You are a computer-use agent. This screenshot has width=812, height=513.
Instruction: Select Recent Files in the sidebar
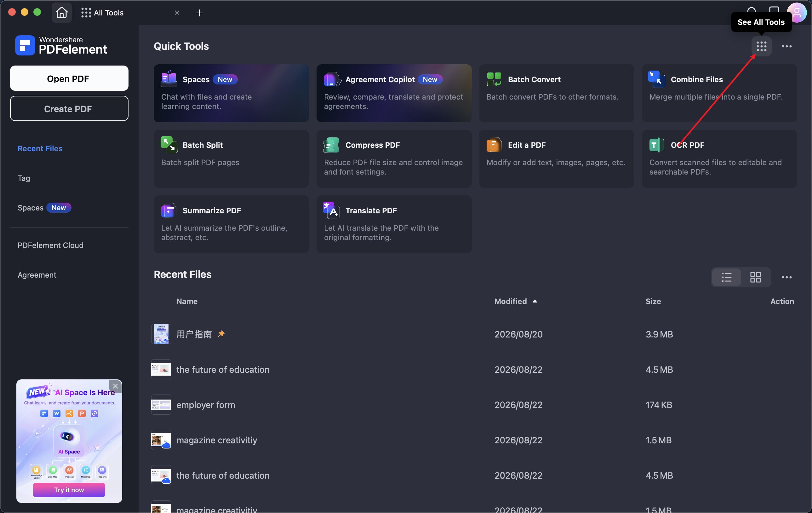coord(40,148)
